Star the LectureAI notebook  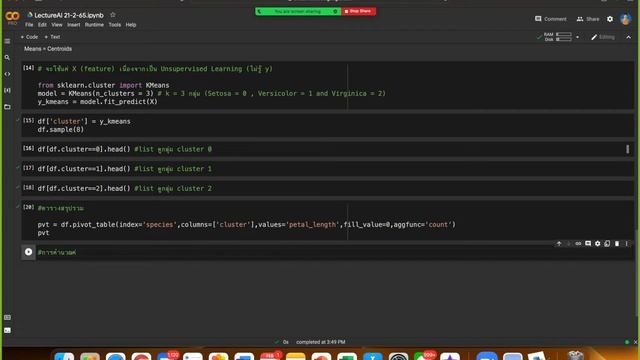tap(113, 15)
